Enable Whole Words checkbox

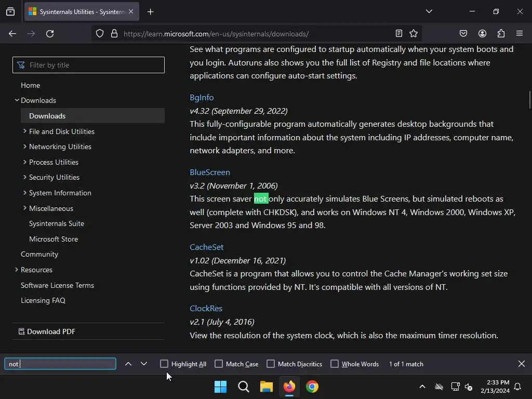335,364
